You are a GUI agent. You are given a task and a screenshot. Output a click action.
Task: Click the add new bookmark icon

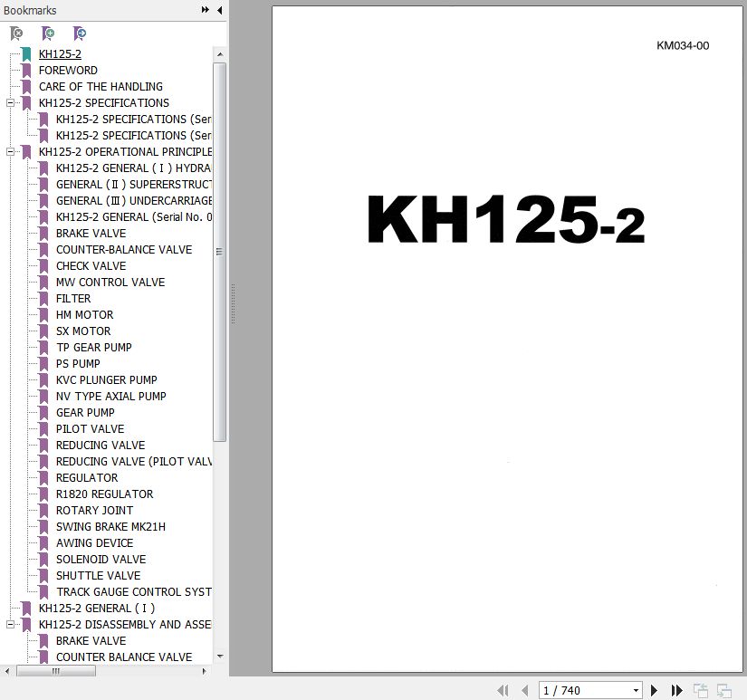coord(48,34)
